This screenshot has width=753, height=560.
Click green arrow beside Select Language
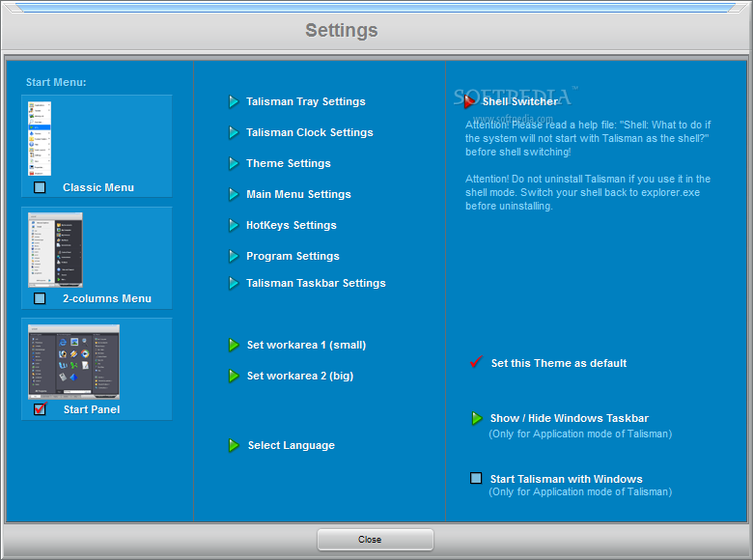tap(234, 445)
